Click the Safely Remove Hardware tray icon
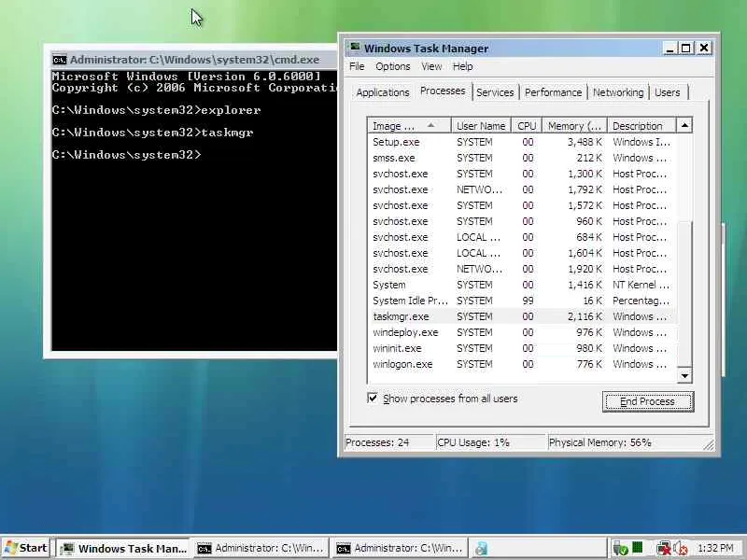 click(620, 548)
